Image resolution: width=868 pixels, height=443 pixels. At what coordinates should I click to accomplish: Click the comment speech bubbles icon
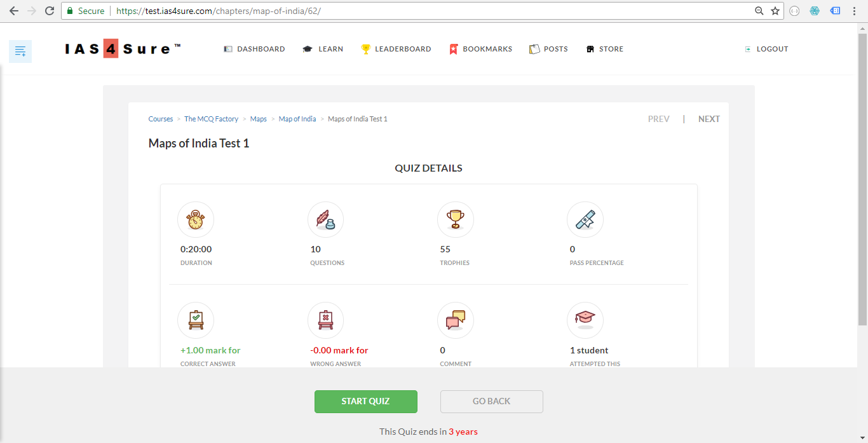(455, 320)
